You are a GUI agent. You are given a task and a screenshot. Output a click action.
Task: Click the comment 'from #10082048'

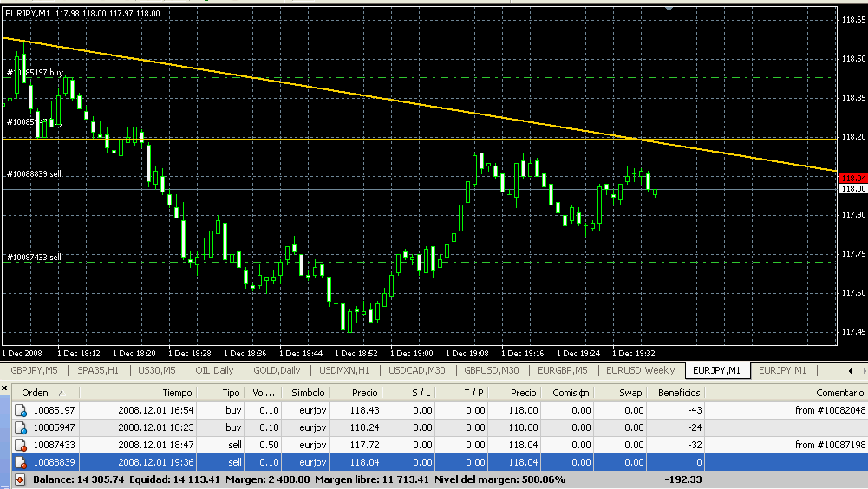click(830, 410)
